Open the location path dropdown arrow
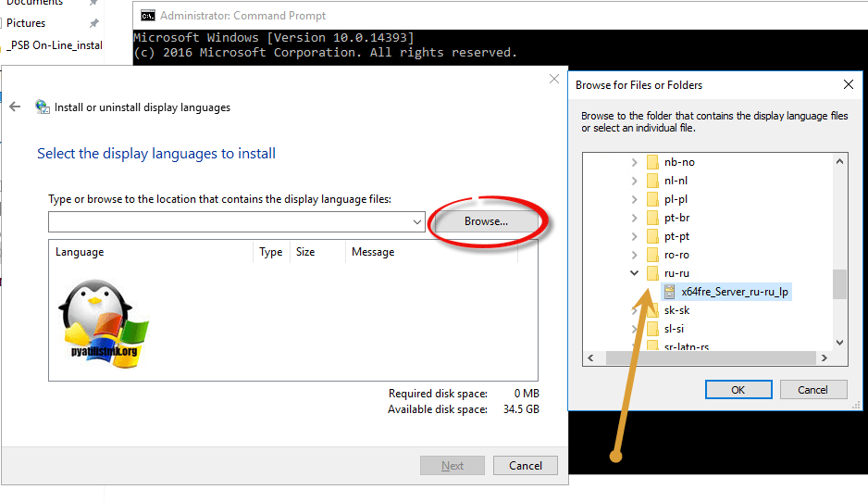 [417, 222]
